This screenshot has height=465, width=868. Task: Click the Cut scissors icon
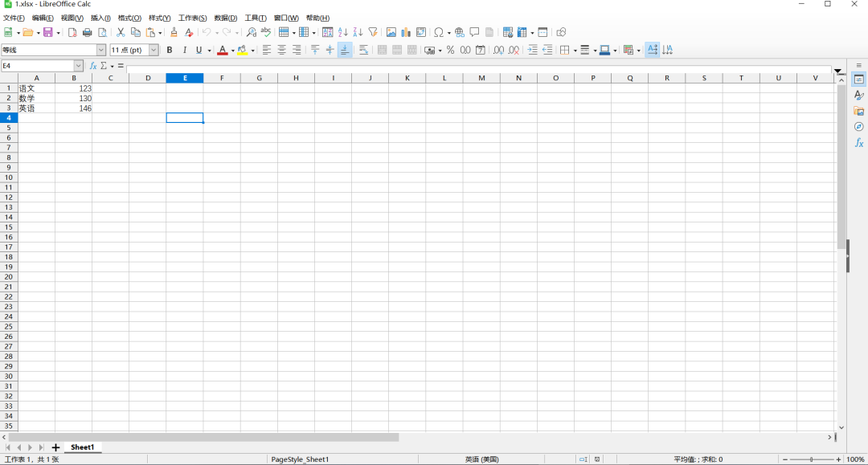[x=120, y=33]
